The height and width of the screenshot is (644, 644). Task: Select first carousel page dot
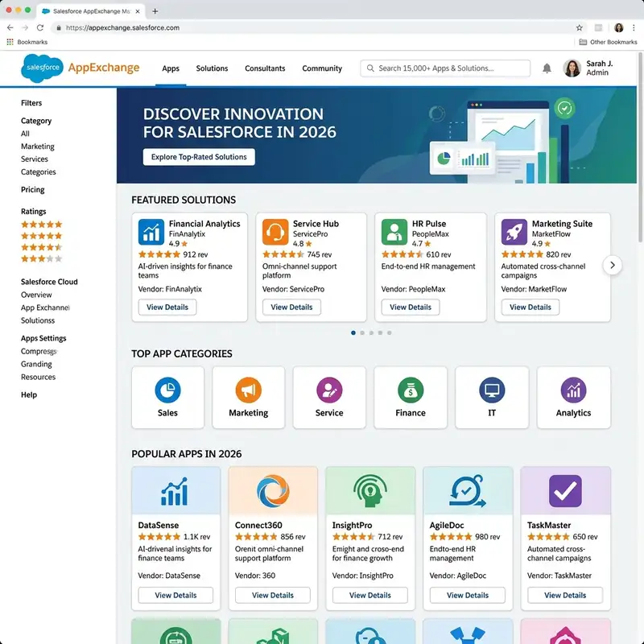click(353, 332)
